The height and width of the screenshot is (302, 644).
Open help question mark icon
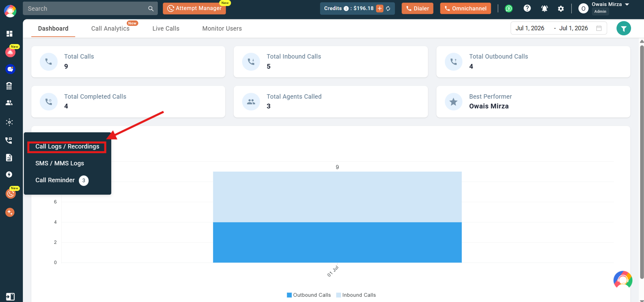pyautogui.click(x=527, y=8)
